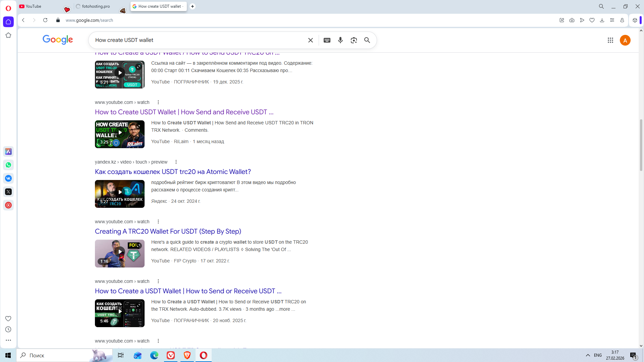Image resolution: width=644 pixels, height=362 pixels.
Task: Open Brave browser from the taskbar
Action: tap(187, 355)
